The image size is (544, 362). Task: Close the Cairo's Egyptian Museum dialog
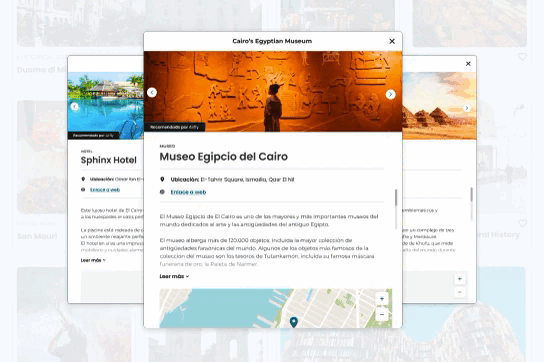click(392, 41)
